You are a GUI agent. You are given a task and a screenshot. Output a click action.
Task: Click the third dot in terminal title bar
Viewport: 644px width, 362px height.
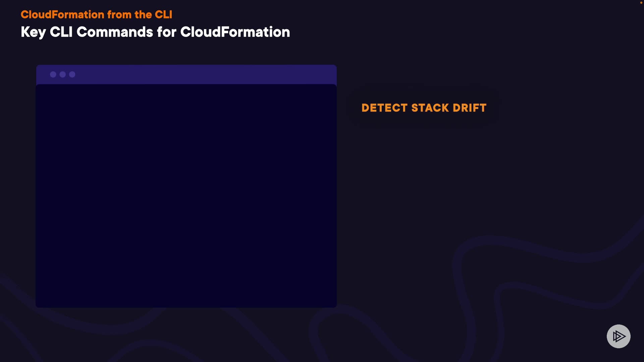72,74
